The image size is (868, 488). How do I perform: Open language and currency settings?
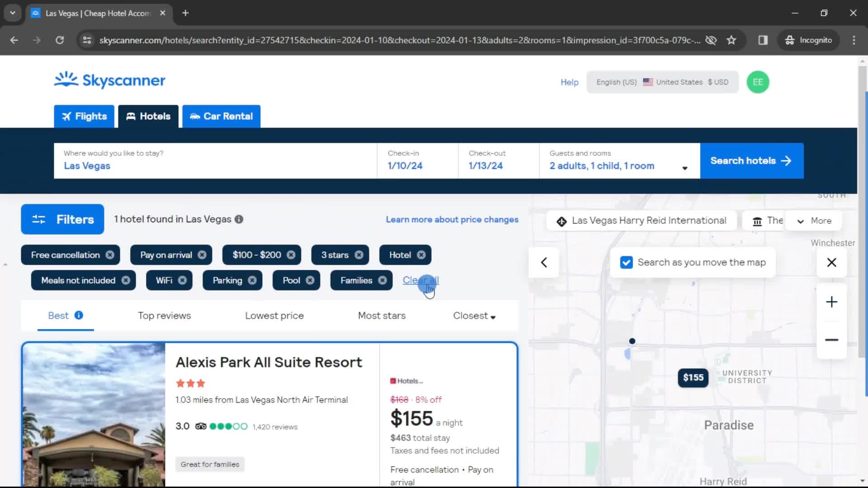tap(662, 82)
